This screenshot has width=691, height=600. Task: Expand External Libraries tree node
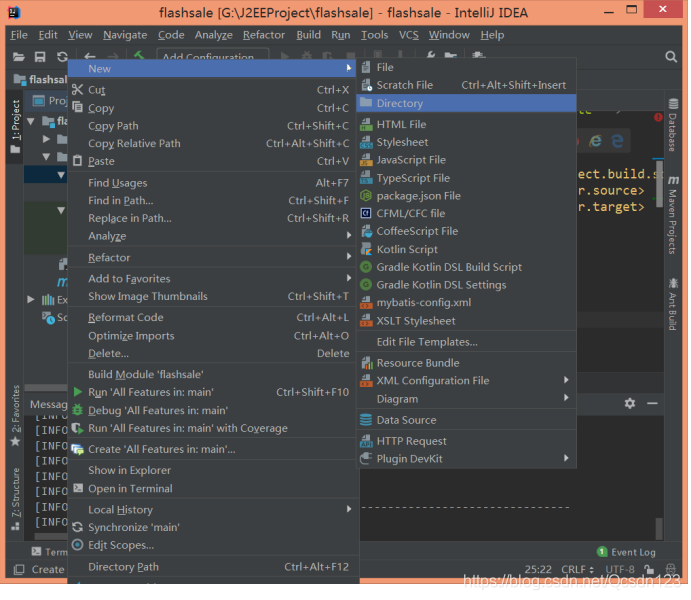[x=30, y=300]
